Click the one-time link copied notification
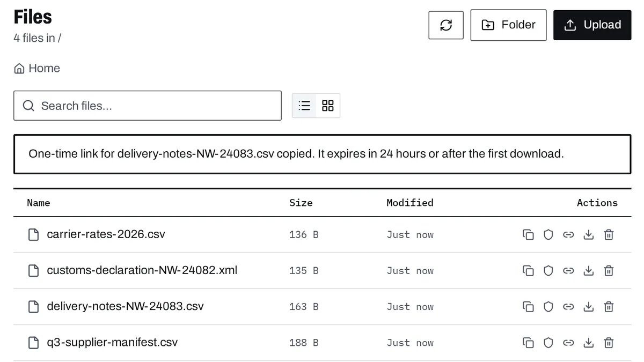Viewport: 644px width, 362px height. [x=322, y=154]
